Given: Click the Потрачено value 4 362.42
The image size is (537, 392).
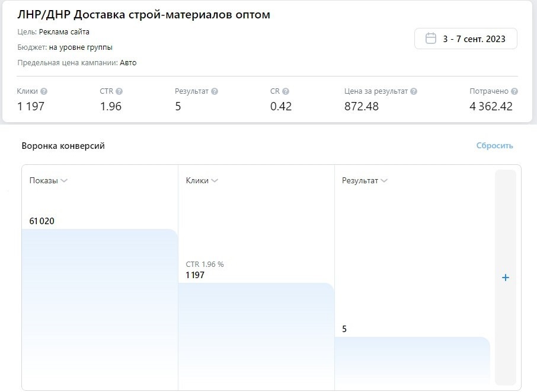Looking at the screenshot, I should pyautogui.click(x=491, y=107).
